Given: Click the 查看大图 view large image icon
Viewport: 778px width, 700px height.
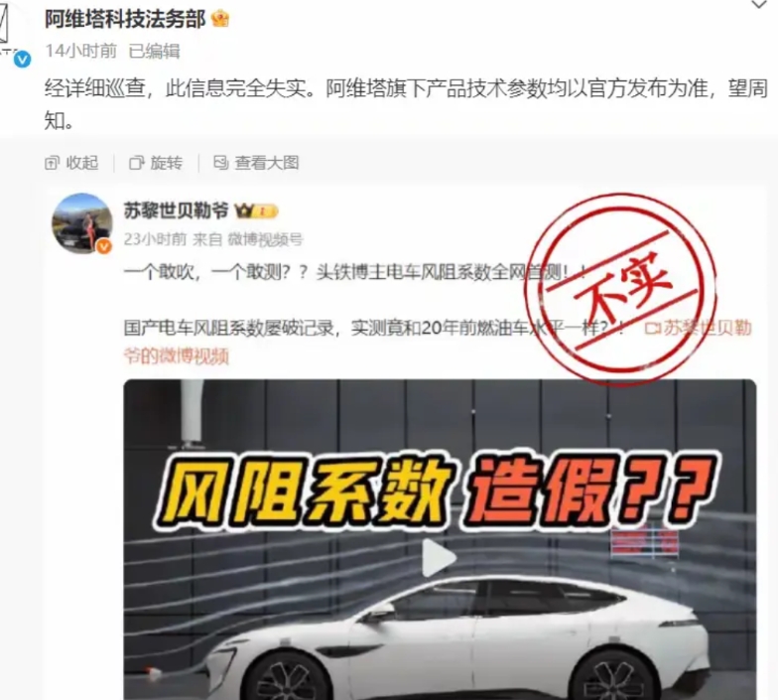Looking at the screenshot, I should [x=220, y=163].
